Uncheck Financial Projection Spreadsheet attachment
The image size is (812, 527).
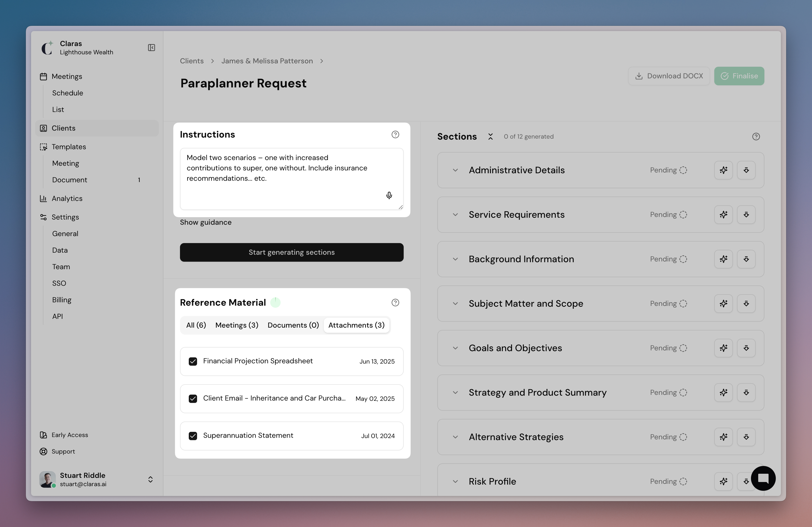pos(193,362)
